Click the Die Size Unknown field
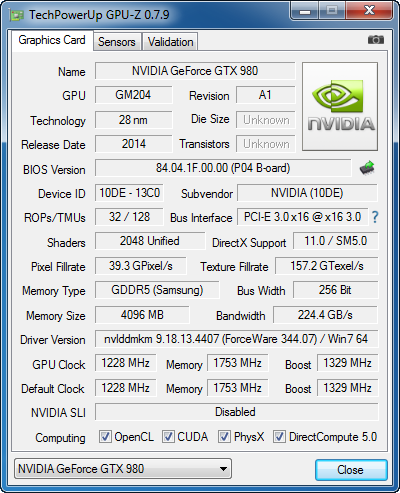Image resolution: width=400 pixels, height=493 pixels. click(265, 120)
